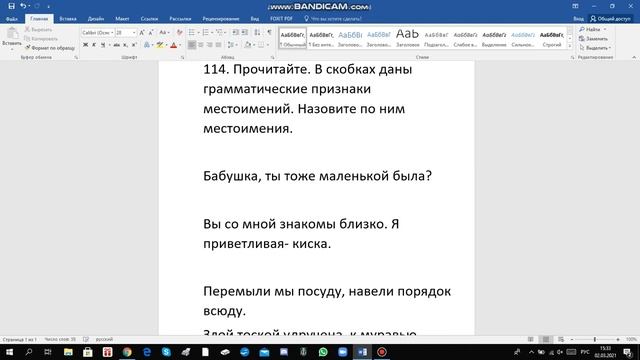Screen dimensions: 640x360
Task: Open the Выделить selection dropdown
Action: 595,48
